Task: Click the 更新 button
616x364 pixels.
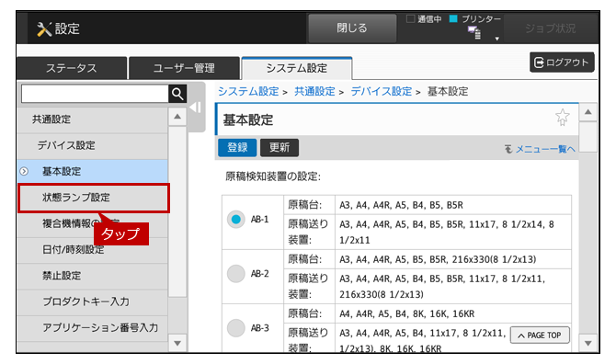Action: click(x=279, y=148)
